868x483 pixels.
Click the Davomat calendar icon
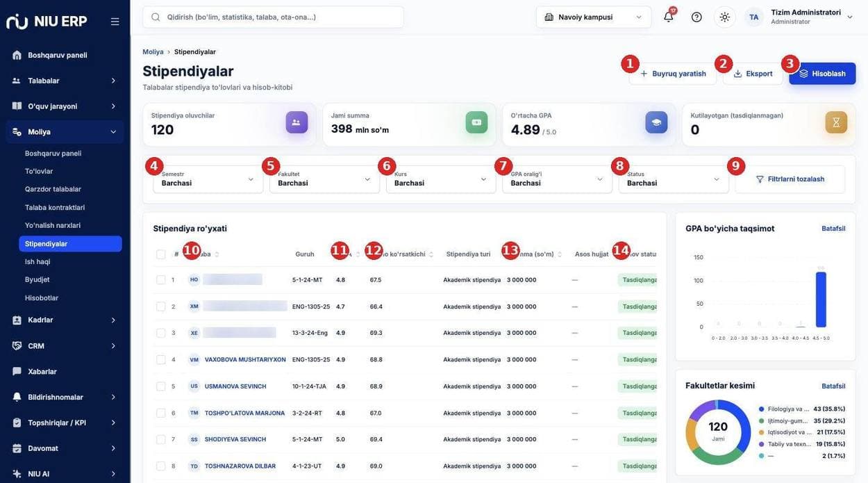click(x=17, y=448)
